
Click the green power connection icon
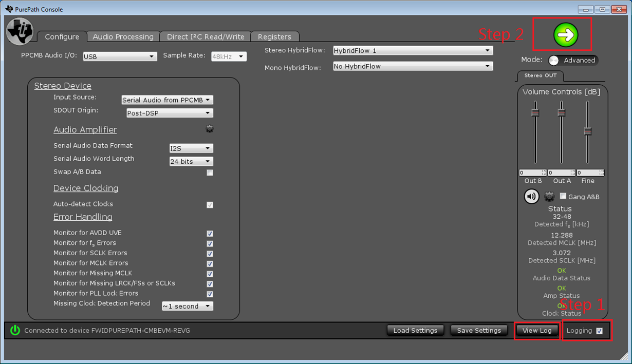coord(15,330)
